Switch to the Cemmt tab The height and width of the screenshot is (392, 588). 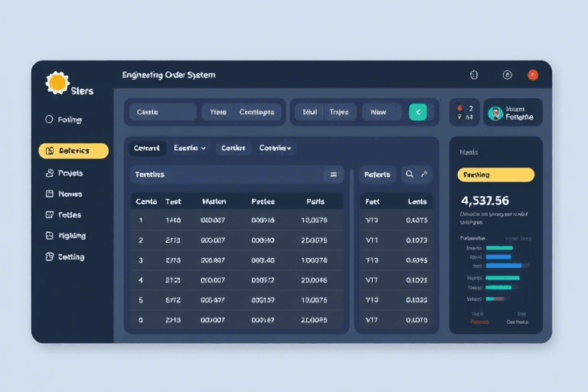(x=146, y=148)
